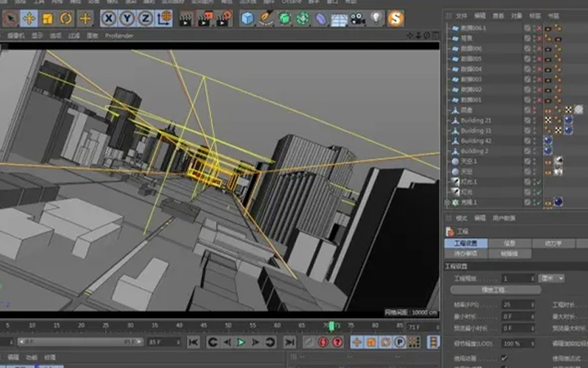Select the 背景 object row

467,38
